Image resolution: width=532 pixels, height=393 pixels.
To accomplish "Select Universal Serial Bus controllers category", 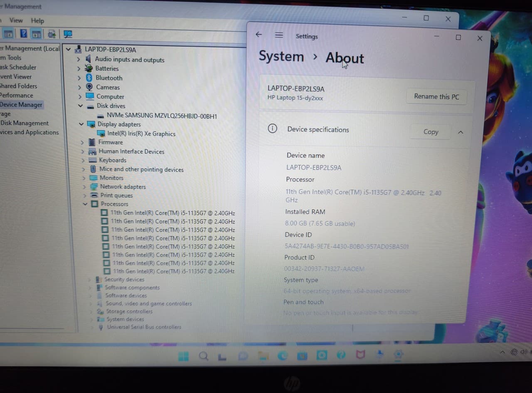I will [x=144, y=327].
